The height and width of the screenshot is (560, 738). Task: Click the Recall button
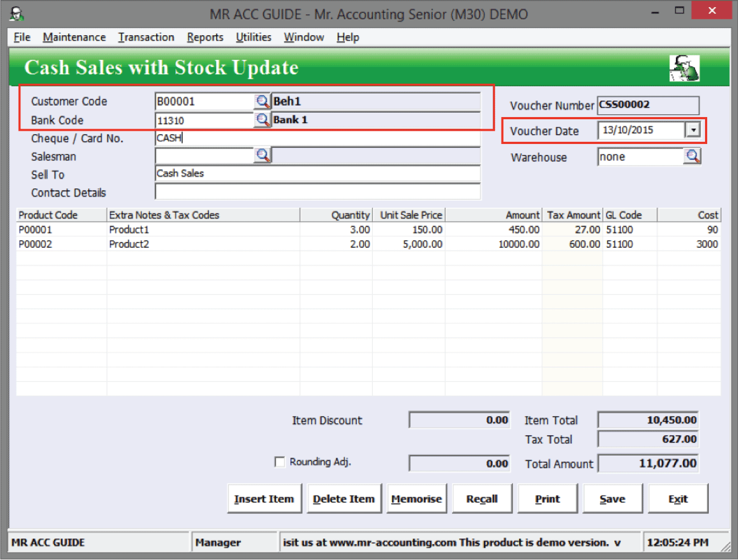pyautogui.click(x=482, y=498)
